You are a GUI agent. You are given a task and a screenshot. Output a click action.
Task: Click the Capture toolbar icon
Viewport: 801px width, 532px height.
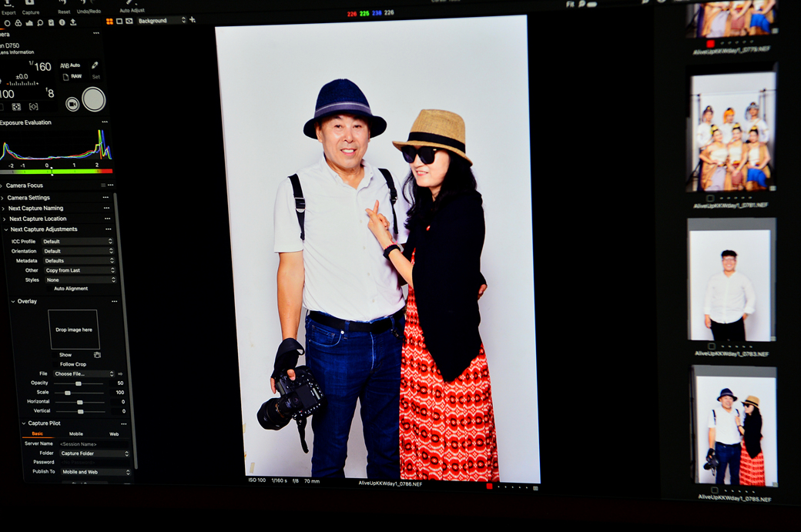pos(29,2)
